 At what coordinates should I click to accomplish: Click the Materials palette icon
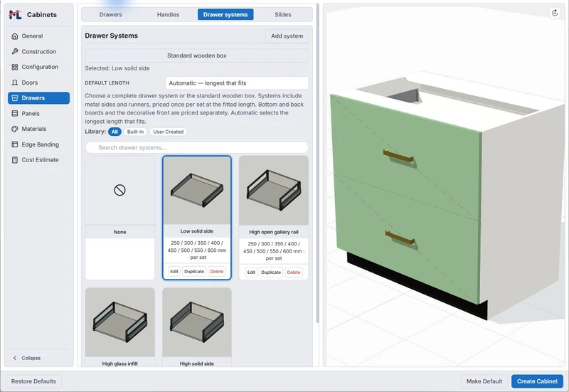(x=14, y=129)
